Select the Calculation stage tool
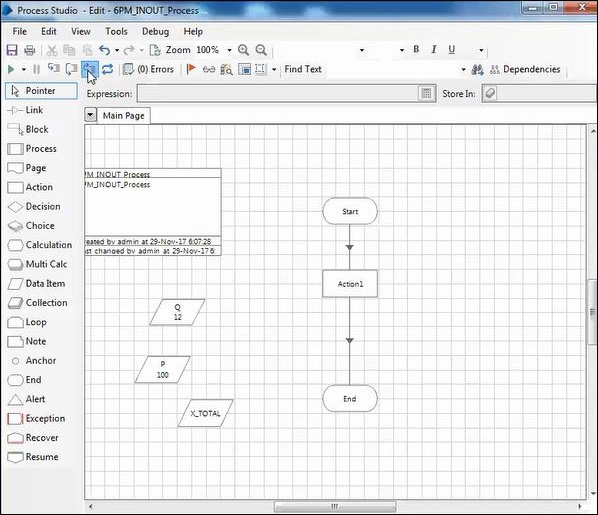This screenshot has width=598, height=515. (x=40, y=245)
